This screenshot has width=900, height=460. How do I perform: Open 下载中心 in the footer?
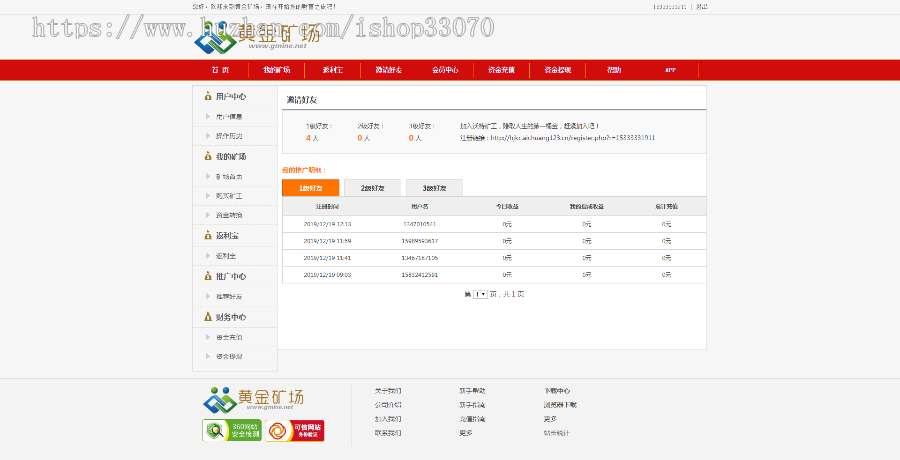click(x=557, y=391)
